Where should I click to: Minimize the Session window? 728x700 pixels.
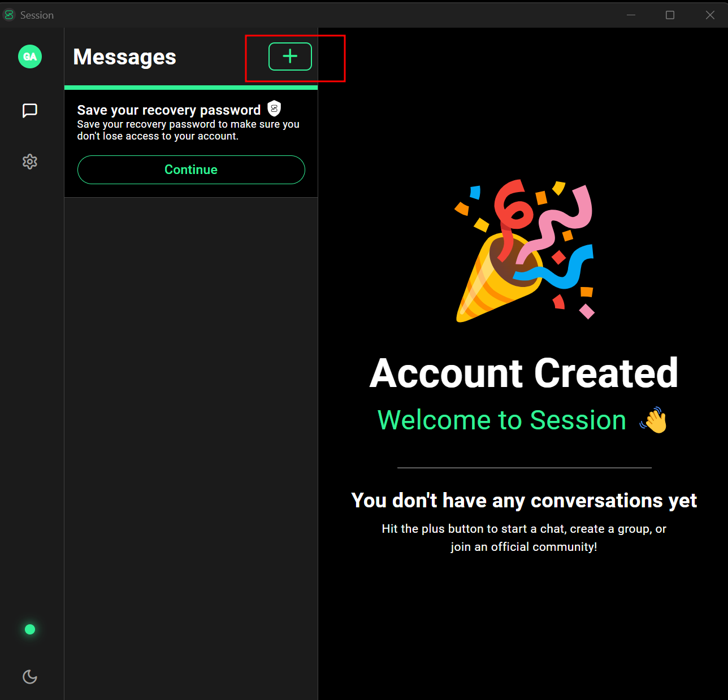[631, 15]
